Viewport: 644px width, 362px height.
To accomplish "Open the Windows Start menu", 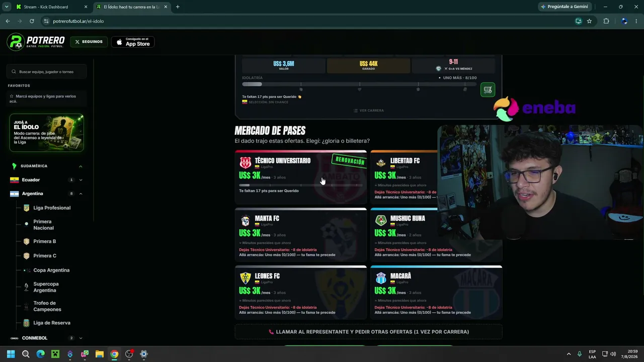I will coord(11,354).
